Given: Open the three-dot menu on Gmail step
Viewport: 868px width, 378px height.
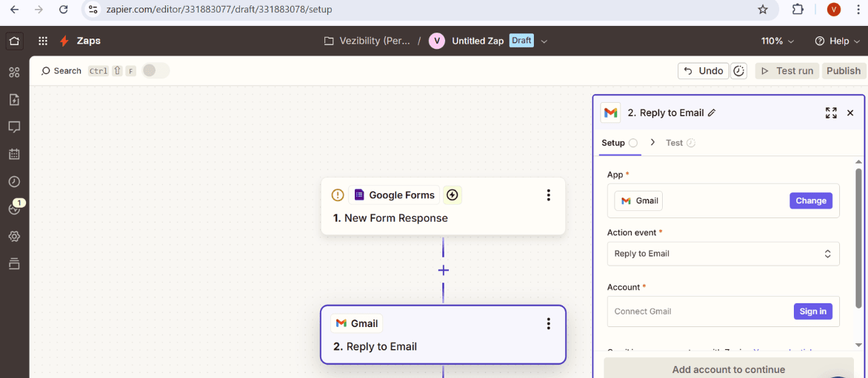Looking at the screenshot, I should pos(548,323).
